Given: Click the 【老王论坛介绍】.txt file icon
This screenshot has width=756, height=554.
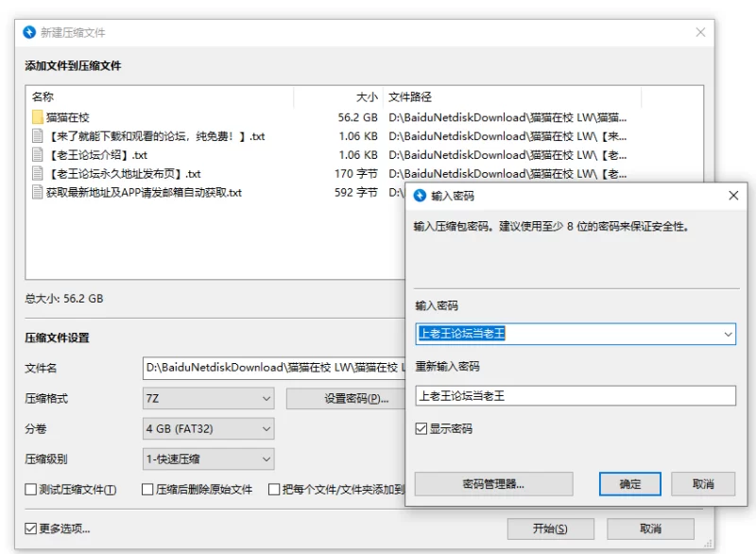Looking at the screenshot, I should tap(38, 155).
